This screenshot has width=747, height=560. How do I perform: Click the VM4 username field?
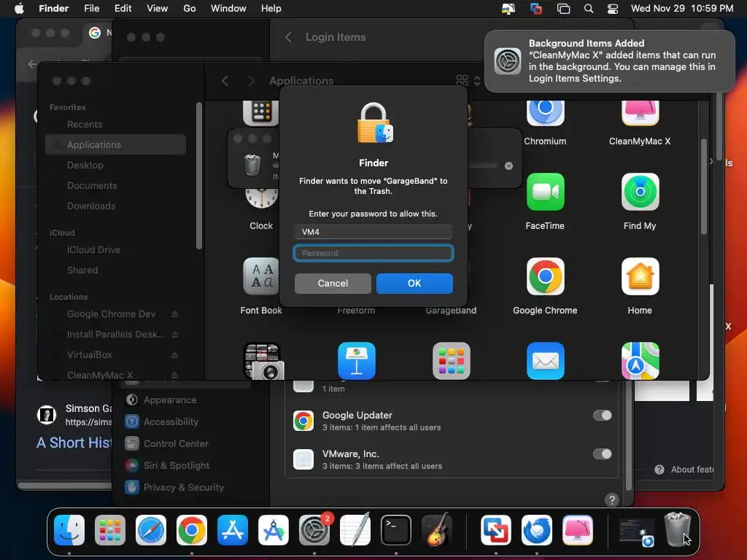point(373,232)
